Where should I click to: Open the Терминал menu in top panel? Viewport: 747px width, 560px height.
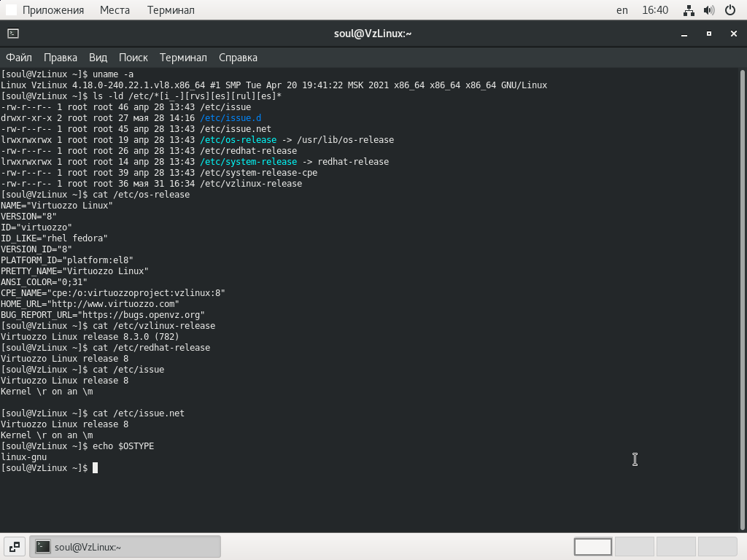coord(171,10)
